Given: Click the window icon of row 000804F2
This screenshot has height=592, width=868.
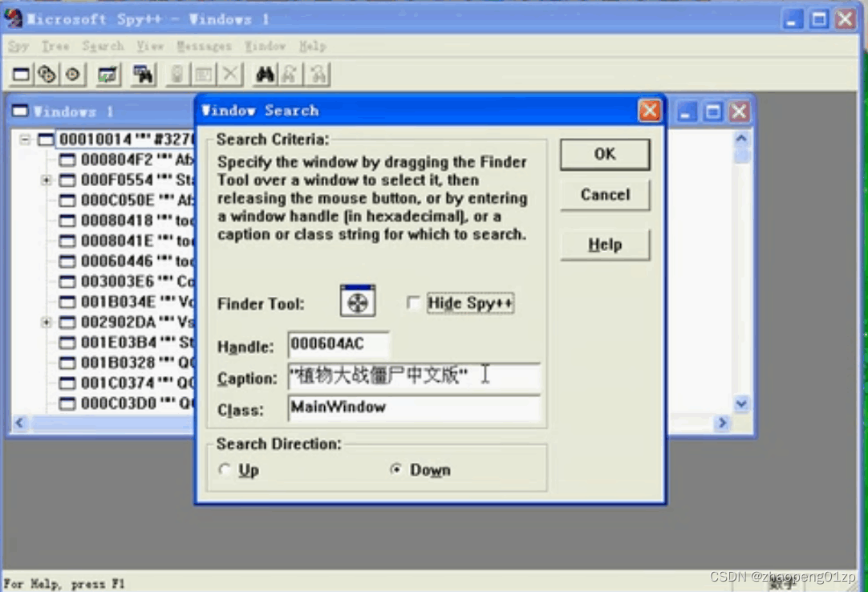Looking at the screenshot, I should coord(67,160).
